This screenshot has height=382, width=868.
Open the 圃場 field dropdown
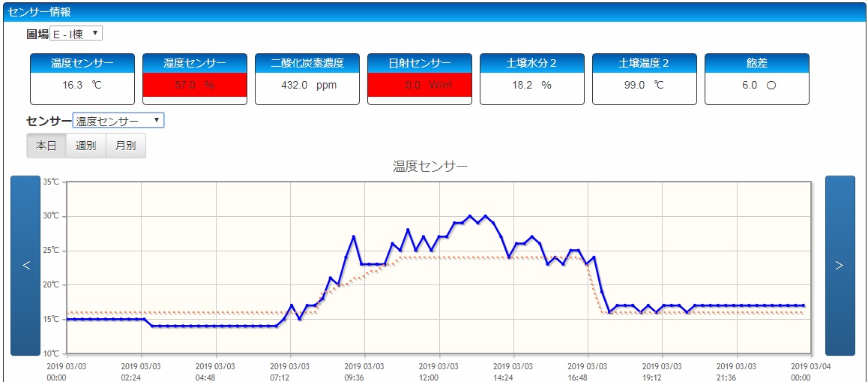(x=76, y=34)
